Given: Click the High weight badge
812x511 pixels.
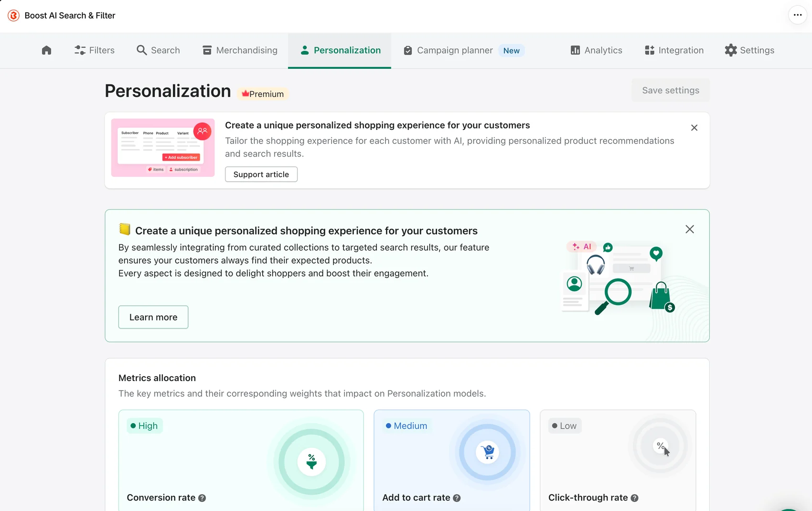Looking at the screenshot, I should coord(144,426).
